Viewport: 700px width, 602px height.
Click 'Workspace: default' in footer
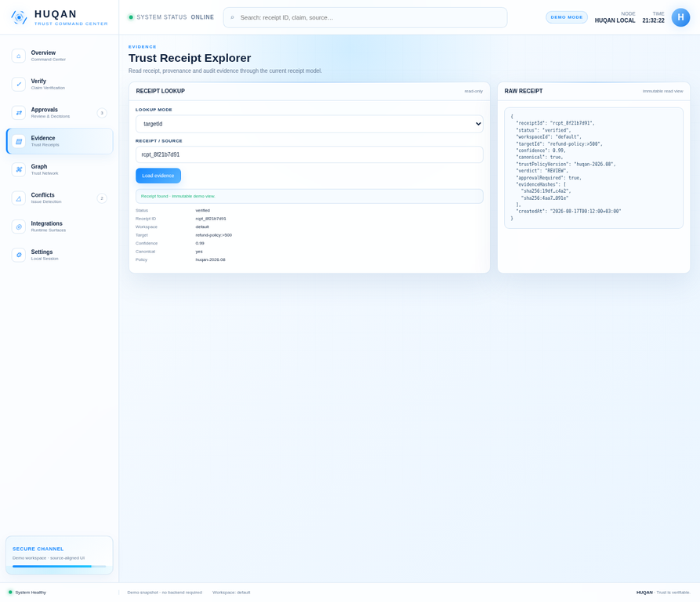pyautogui.click(x=231, y=593)
